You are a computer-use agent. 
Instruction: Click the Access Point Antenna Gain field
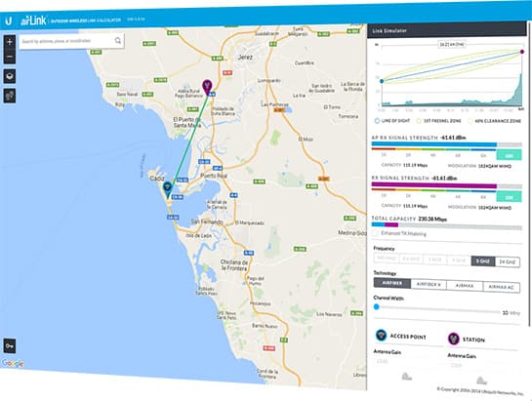click(x=407, y=361)
